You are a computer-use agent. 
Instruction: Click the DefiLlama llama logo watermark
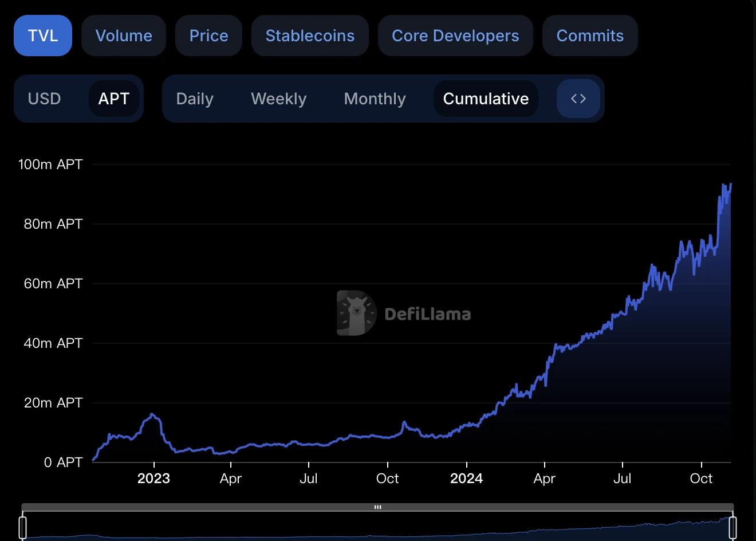coord(356,313)
